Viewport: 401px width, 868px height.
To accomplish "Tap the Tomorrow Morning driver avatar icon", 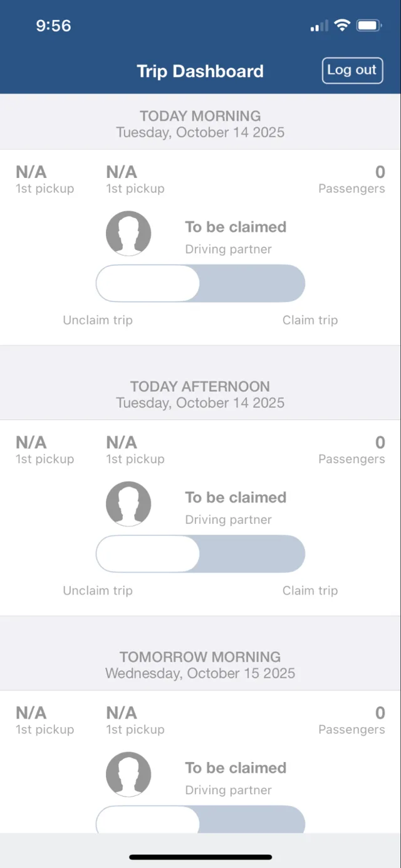I will coord(128,775).
